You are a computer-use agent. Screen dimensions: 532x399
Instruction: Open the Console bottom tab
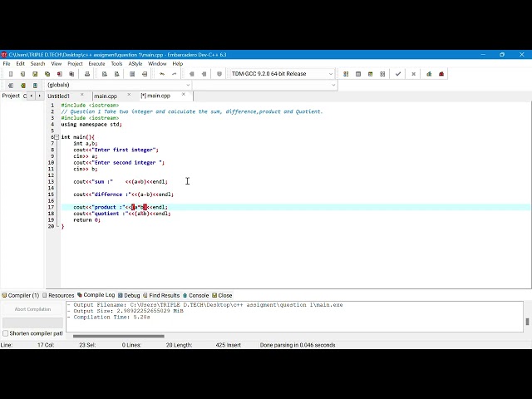point(196,296)
